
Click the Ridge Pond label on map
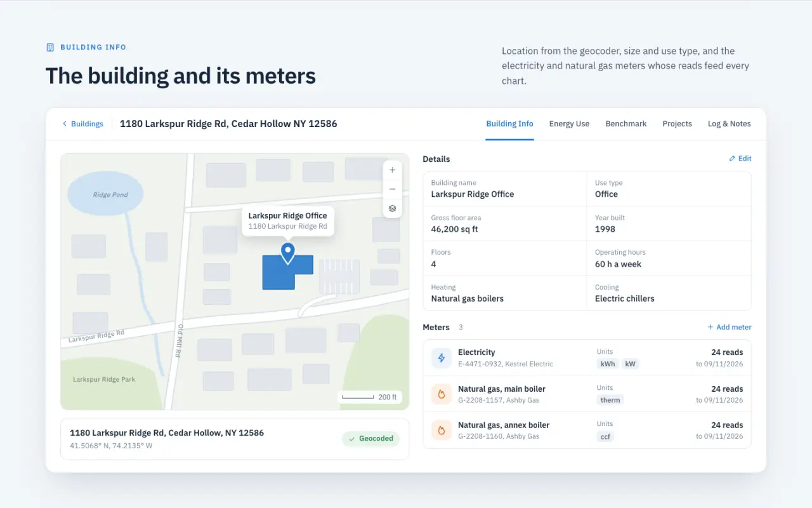[x=110, y=195]
